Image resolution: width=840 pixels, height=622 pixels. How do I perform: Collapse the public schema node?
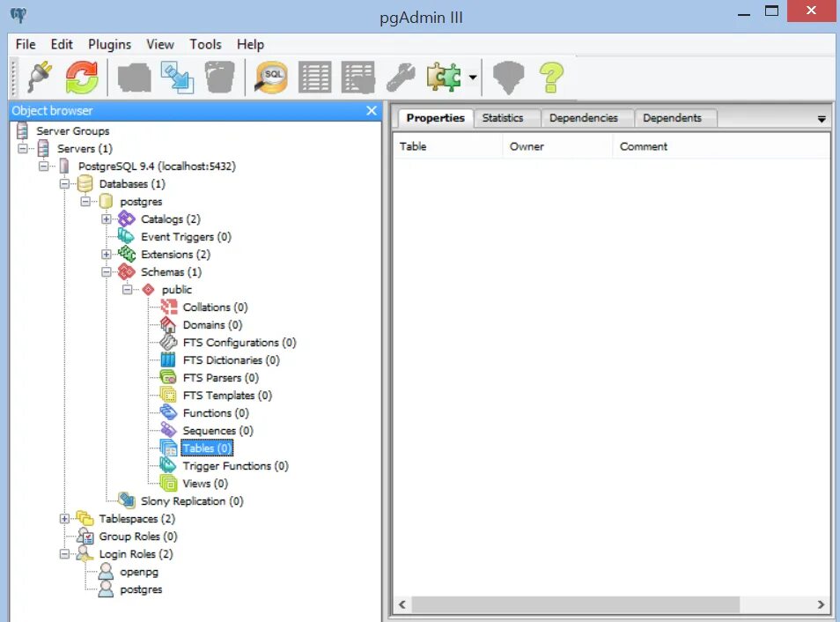pos(127,290)
